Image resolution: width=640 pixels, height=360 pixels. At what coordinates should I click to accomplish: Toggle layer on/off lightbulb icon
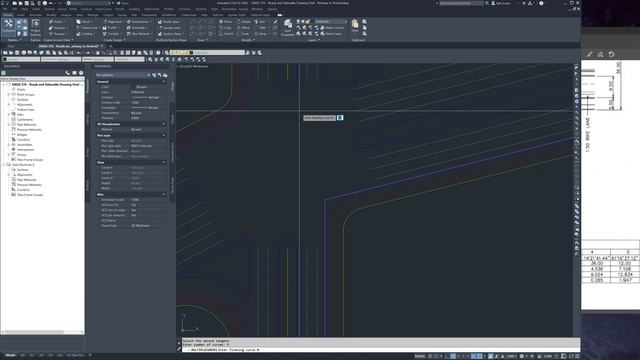click(x=298, y=22)
